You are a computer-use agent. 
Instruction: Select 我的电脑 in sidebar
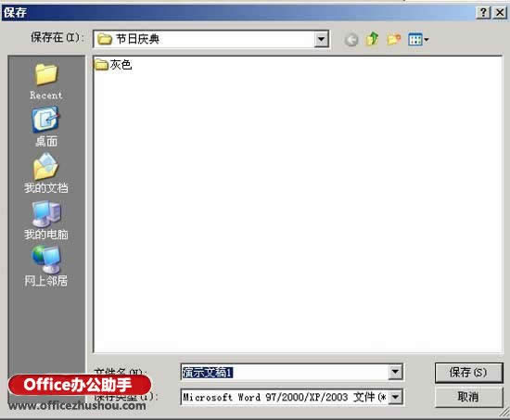(45, 221)
